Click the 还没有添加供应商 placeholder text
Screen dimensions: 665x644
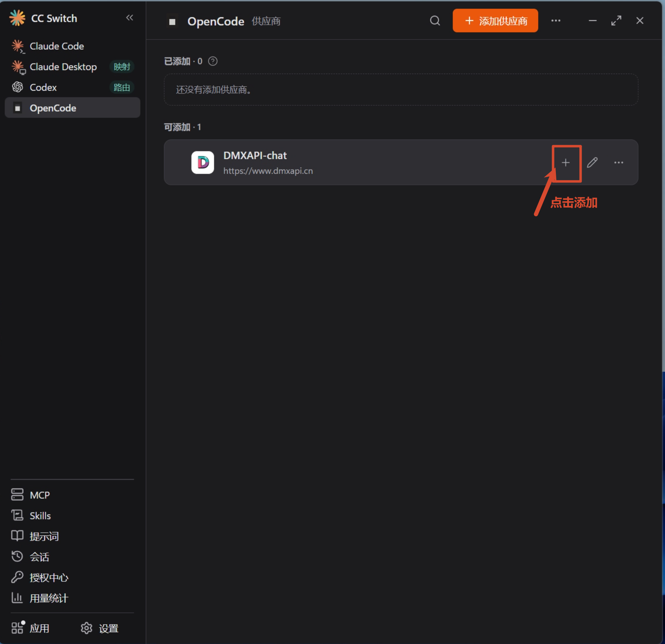point(214,90)
